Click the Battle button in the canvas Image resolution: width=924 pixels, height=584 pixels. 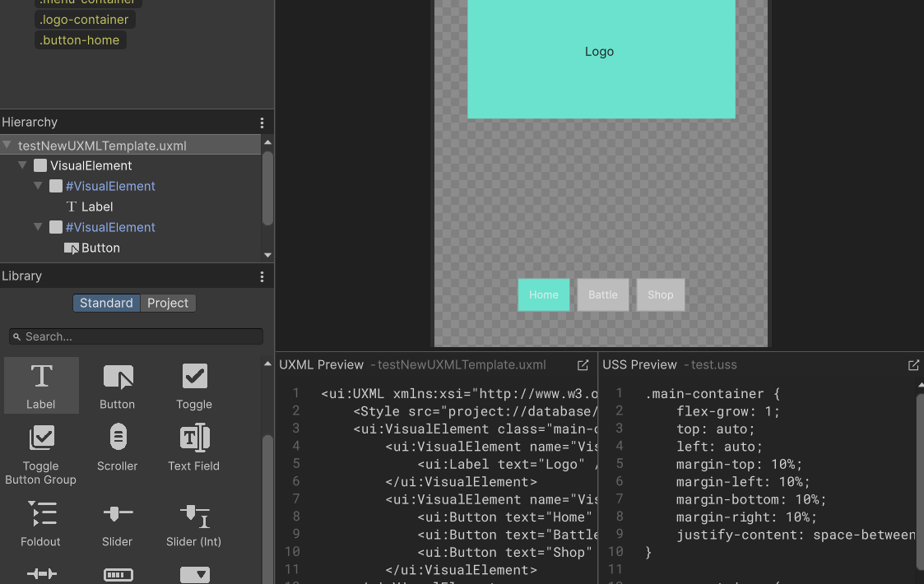click(x=602, y=294)
